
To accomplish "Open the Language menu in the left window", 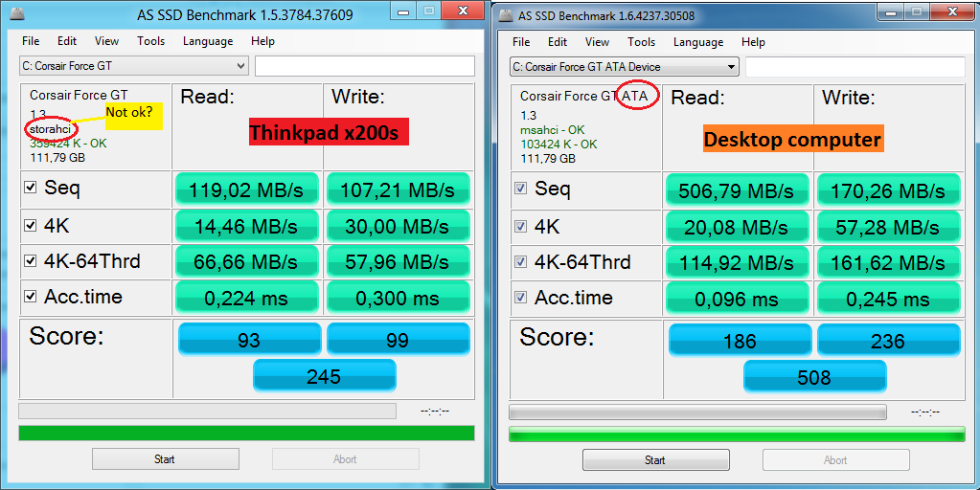I will 208,41.
